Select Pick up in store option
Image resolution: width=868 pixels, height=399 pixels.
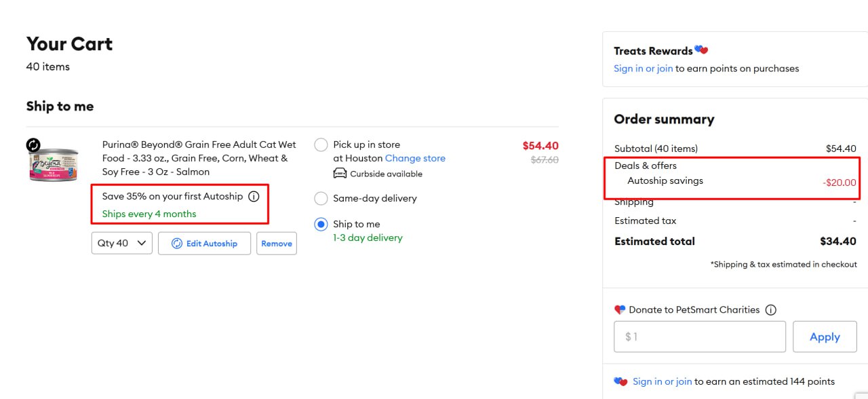tap(321, 145)
